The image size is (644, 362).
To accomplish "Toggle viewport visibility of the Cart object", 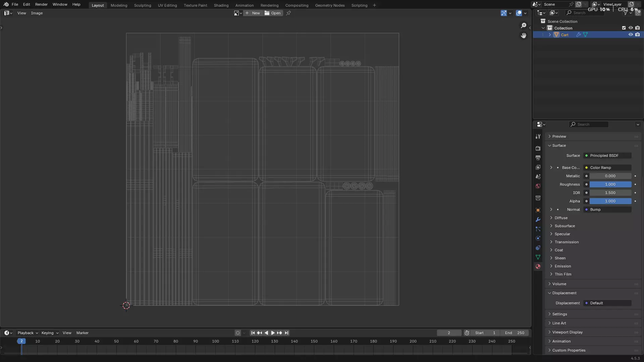I will coord(631,35).
